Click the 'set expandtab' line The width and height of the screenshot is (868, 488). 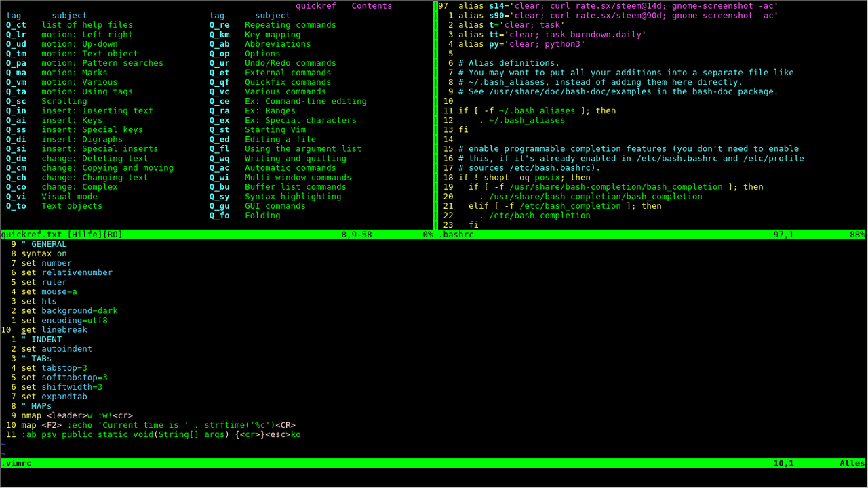click(54, 396)
